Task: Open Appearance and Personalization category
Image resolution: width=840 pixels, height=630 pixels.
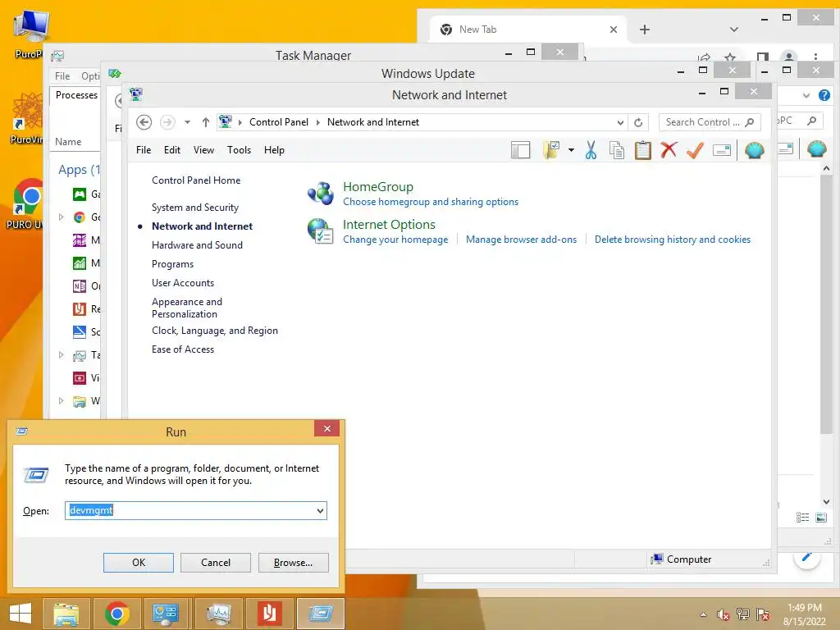Action: tap(186, 308)
